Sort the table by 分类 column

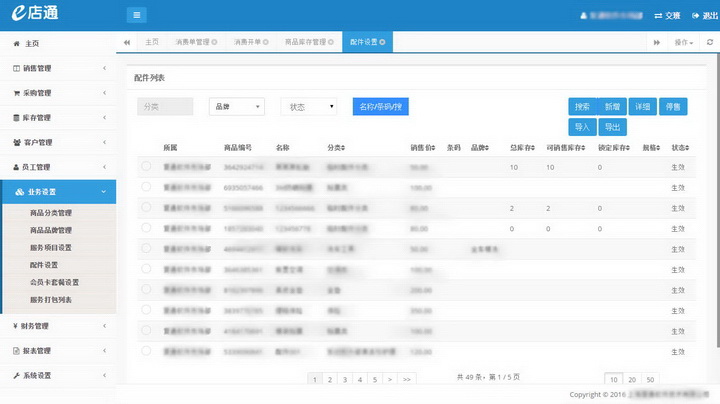pos(336,148)
